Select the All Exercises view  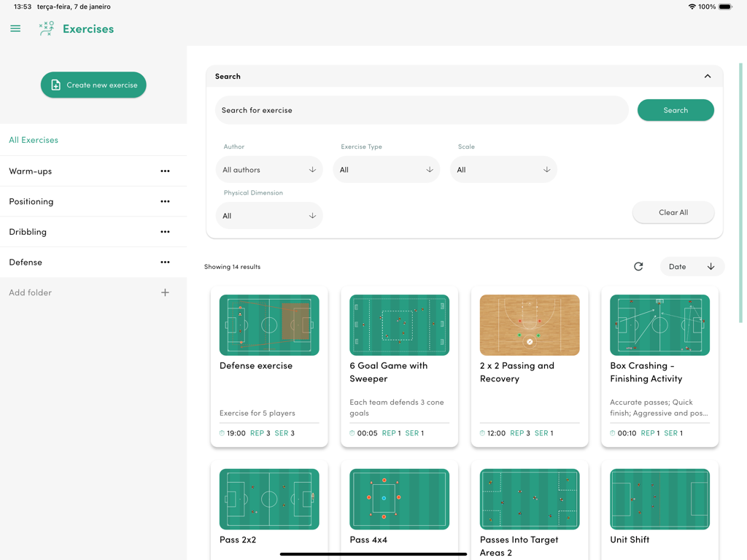[x=33, y=139]
